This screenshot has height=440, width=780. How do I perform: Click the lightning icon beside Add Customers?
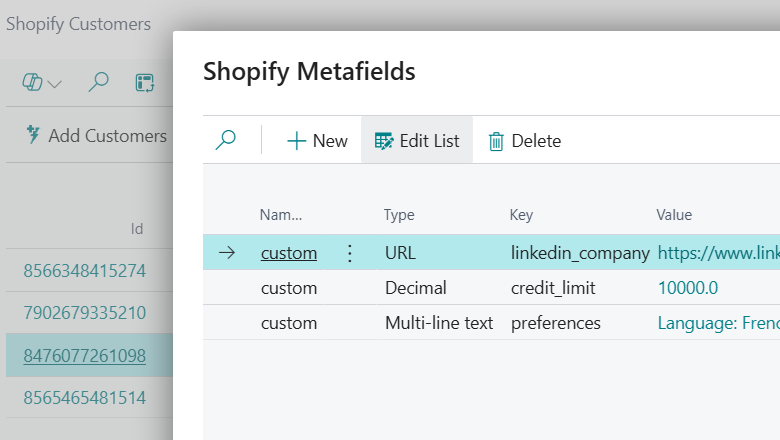(x=33, y=135)
